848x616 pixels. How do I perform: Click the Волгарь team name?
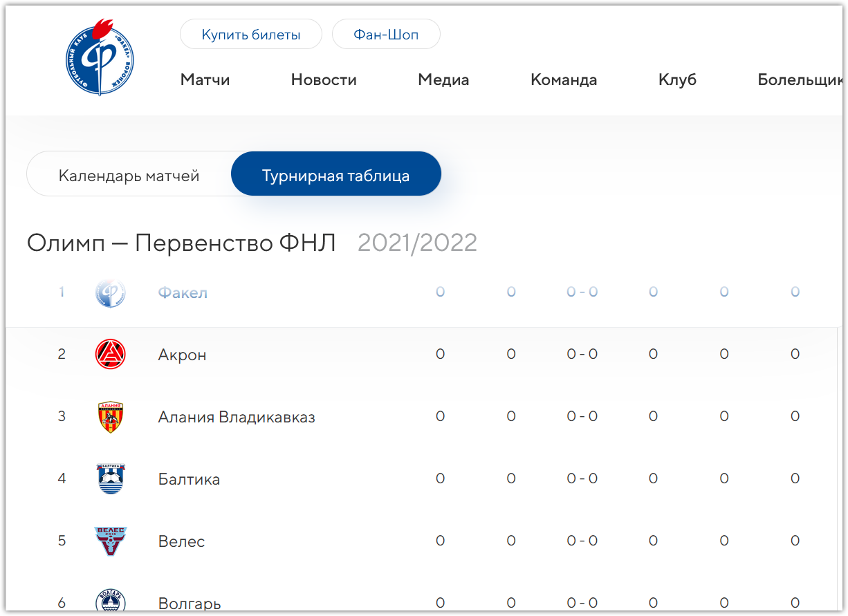coord(190,604)
